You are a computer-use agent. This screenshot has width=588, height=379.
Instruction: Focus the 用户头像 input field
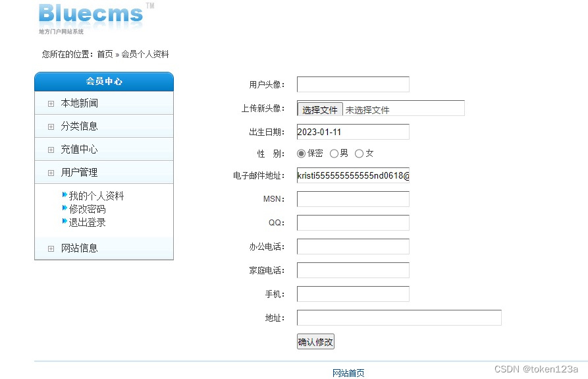[x=353, y=84]
